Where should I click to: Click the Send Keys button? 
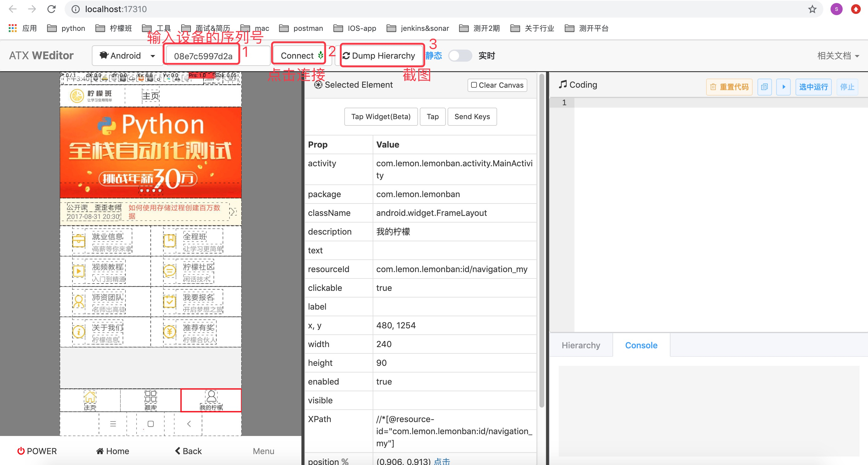click(472, 117)
